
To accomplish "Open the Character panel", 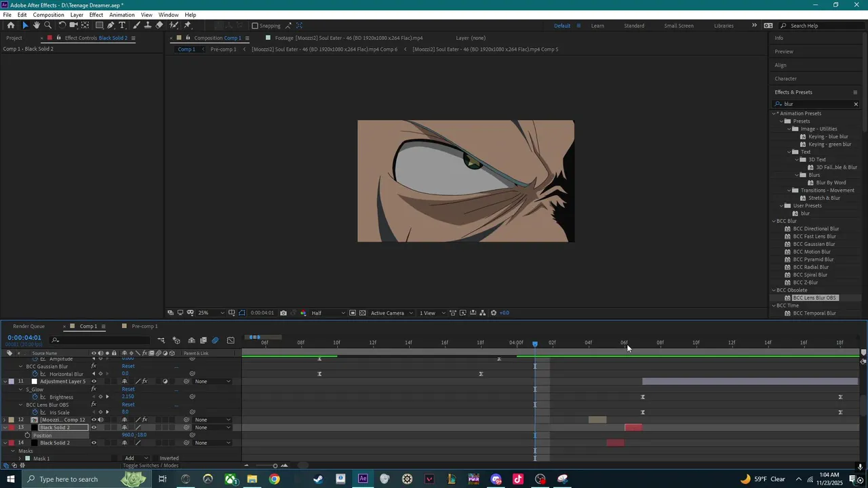I will pyautogui.click(x=786, y=79).
